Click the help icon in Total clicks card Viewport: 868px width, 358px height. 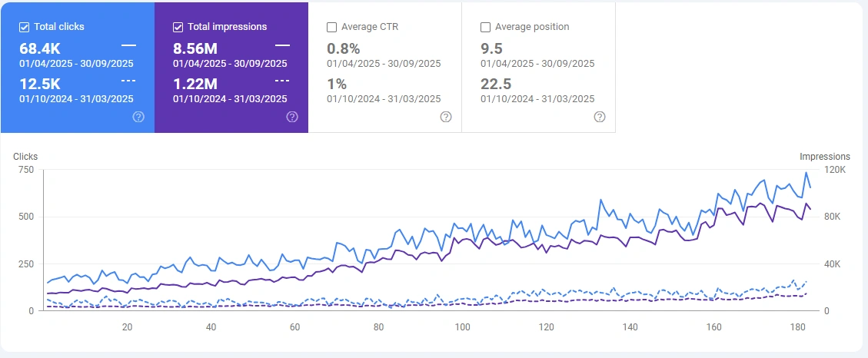pyautogui.click(x=138, y=117)
